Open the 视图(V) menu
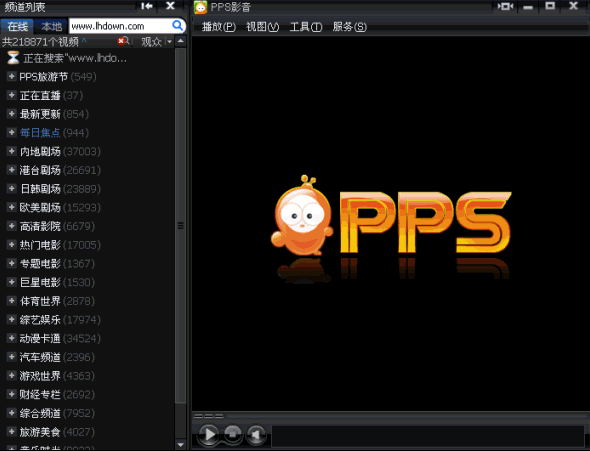The width and height of the screenshot is (590, 451). [262, 27]
